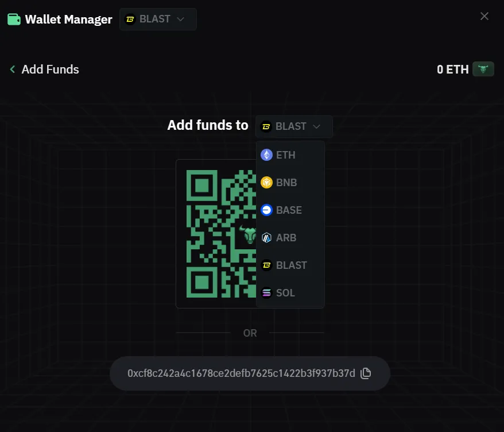This screenshot has width=504, height=432.
Task: Click the chevron on the Add funds dropdown
Action: point(317,126)
